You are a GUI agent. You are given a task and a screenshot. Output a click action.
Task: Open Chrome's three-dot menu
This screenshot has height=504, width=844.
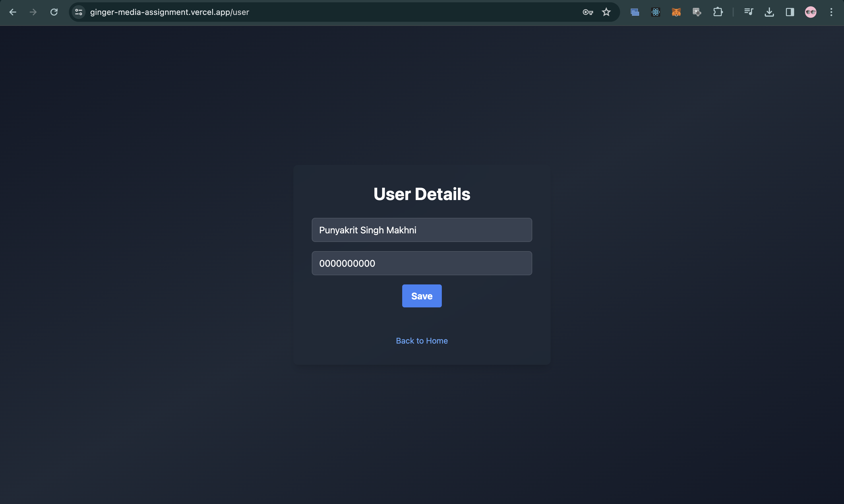coord(831,12)
